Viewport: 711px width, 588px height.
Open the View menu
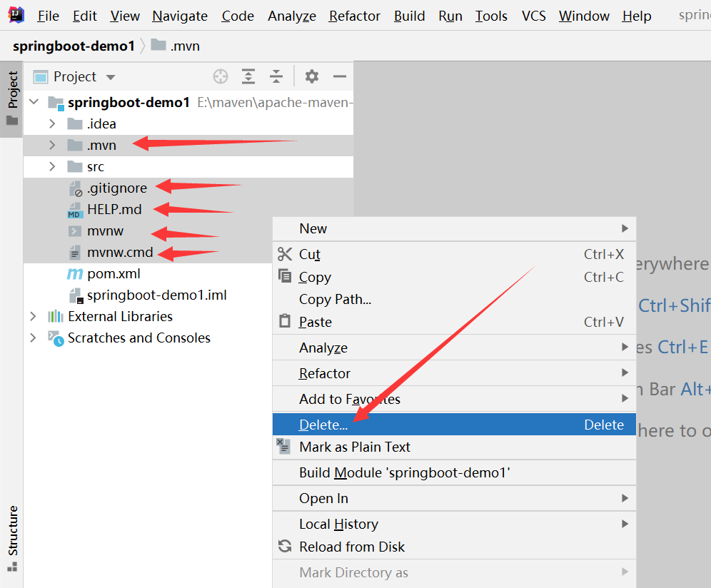125,16
